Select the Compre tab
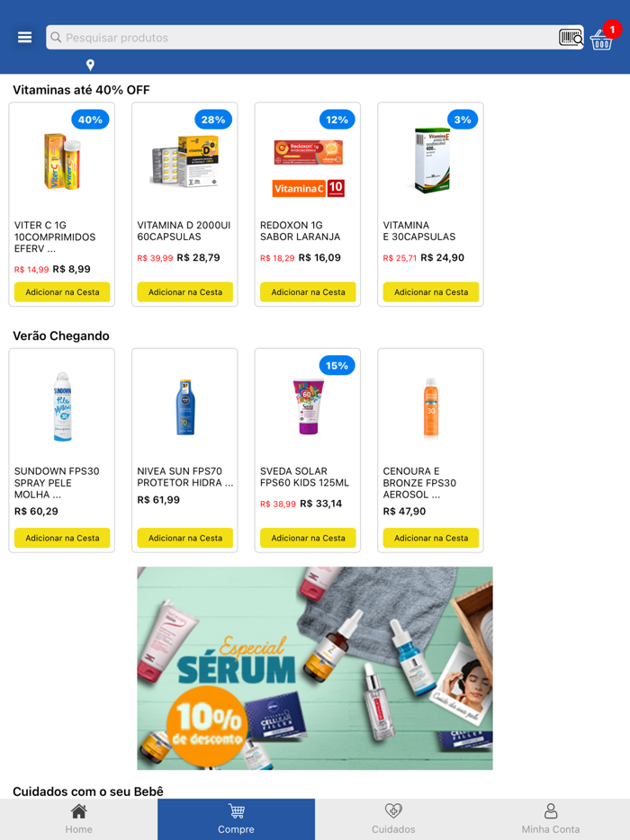Viewport: 630px width, 840px height. (x=236, y=819)
